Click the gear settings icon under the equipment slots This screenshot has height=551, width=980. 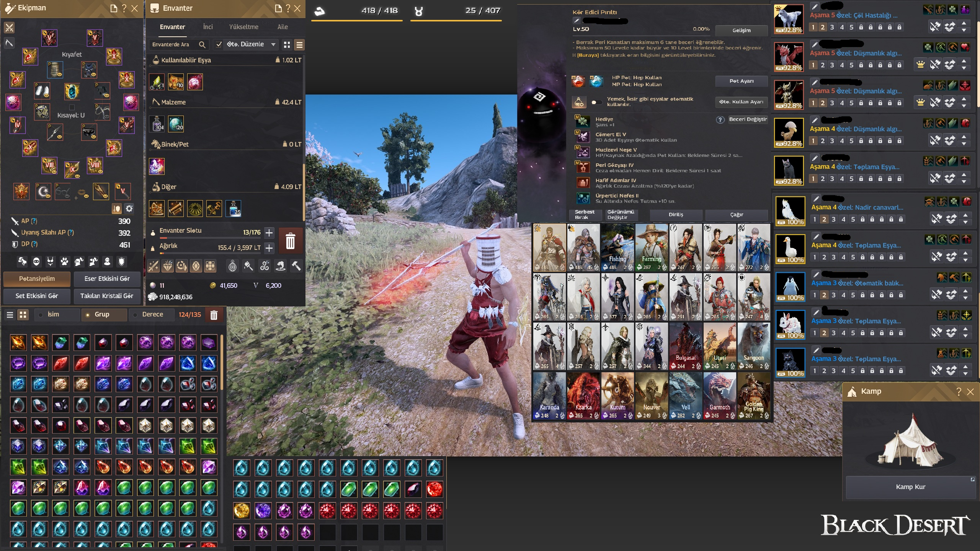coord(129,209)
